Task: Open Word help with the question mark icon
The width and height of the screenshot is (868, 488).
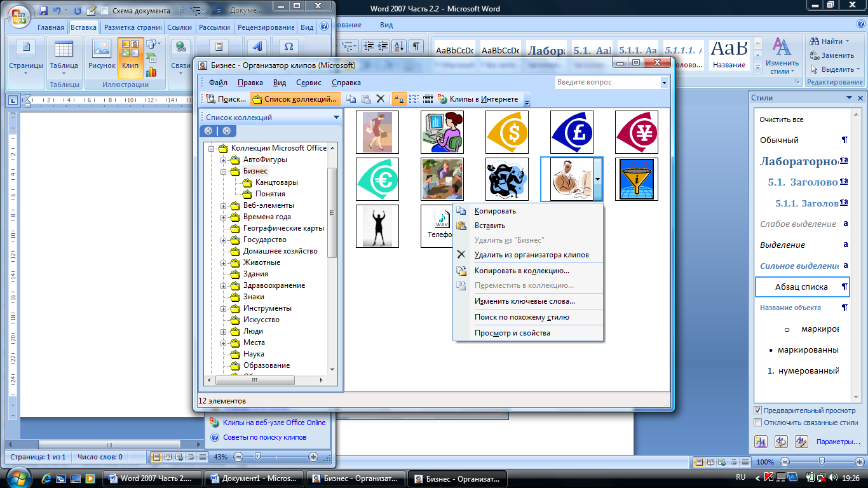Action: (x=324, y=27)
